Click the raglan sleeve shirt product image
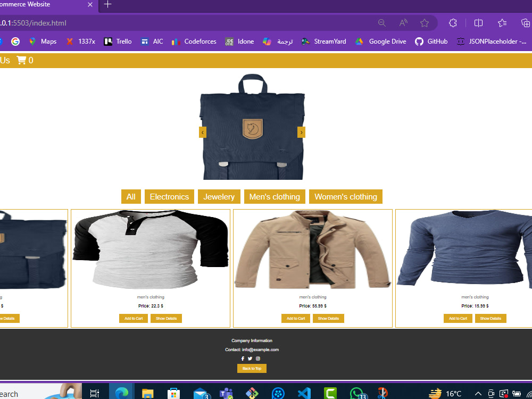Image resolution: width=532 pixels, height=399 pixels. click(x=151, y=250)
